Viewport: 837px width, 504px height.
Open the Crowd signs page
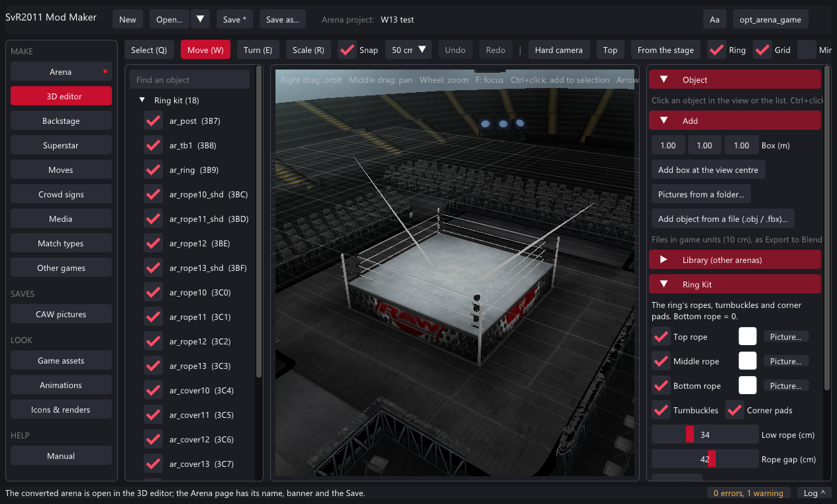pos(61,194)
